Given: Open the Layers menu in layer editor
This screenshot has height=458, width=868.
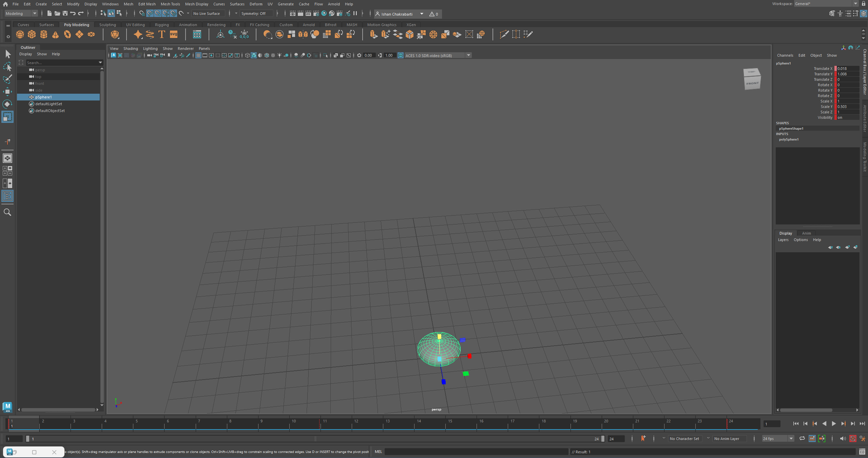Looking at the screenshot, I should [x=783, y=240].
